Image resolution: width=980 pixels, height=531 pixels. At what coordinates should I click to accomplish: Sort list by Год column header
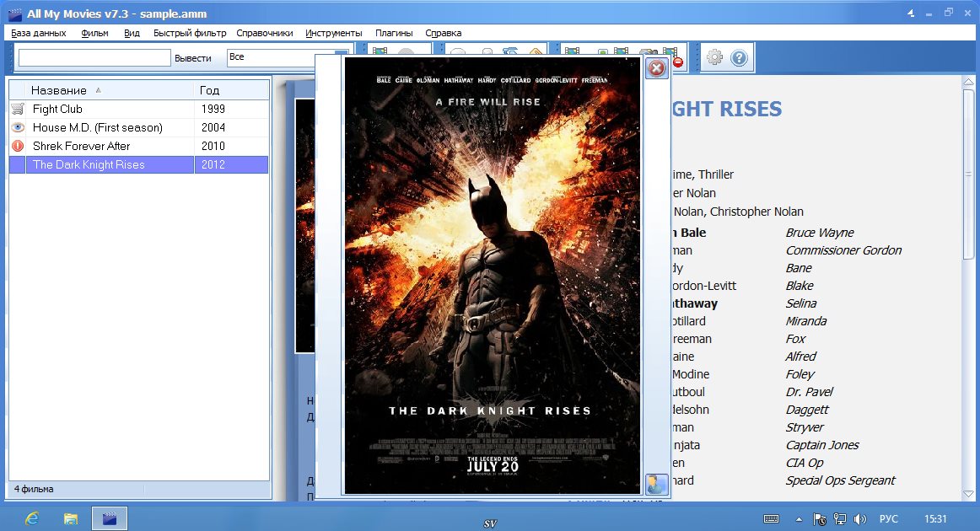232,90
